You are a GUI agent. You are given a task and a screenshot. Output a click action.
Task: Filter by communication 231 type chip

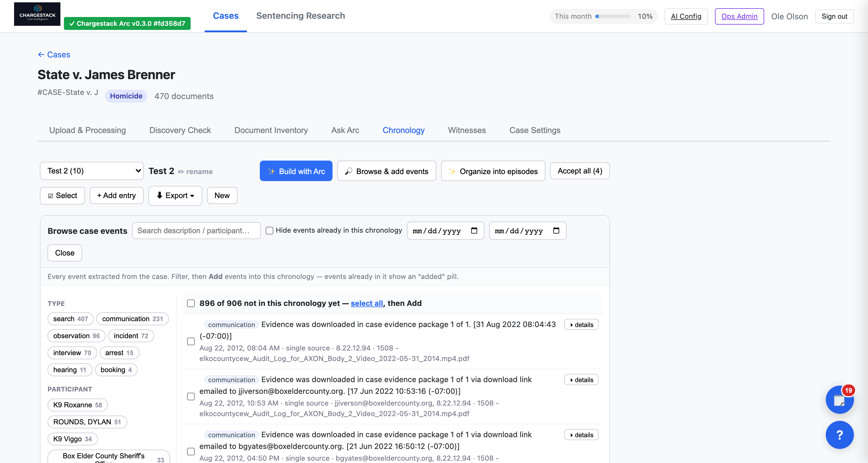click(133, 319)
